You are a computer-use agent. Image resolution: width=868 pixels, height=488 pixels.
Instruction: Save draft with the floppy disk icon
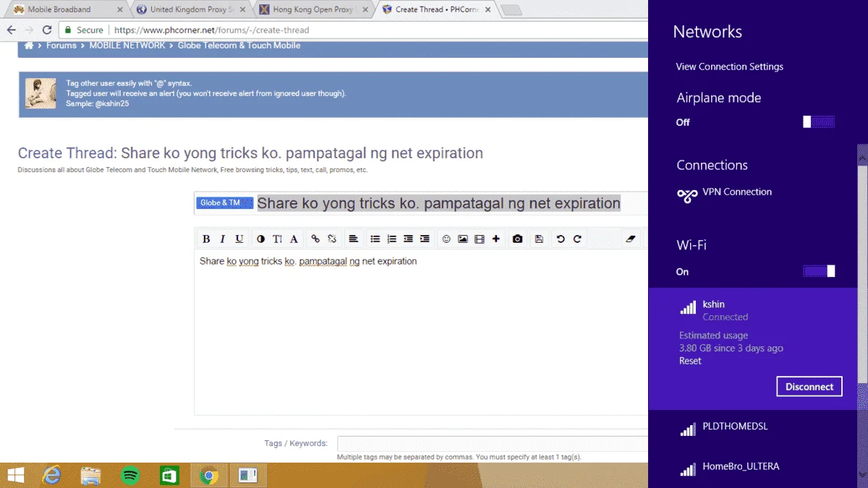[x=539, y=239]
